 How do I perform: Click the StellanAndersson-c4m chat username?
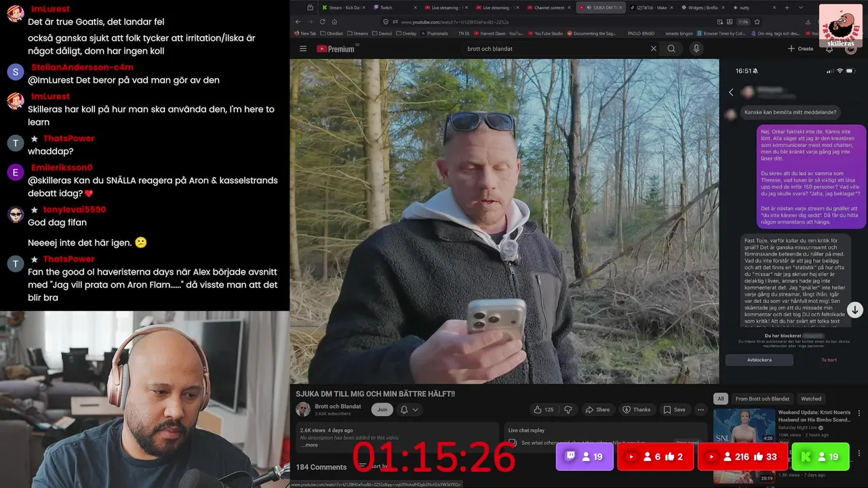[x=82, y=67]
